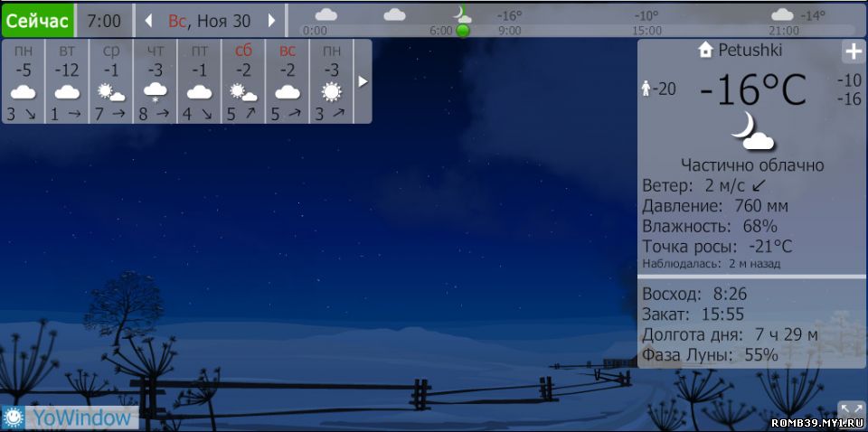Click the 7:00 current time display
This screenshot has height=432, width=868.
pyautogui.click(x=104, y=20)
